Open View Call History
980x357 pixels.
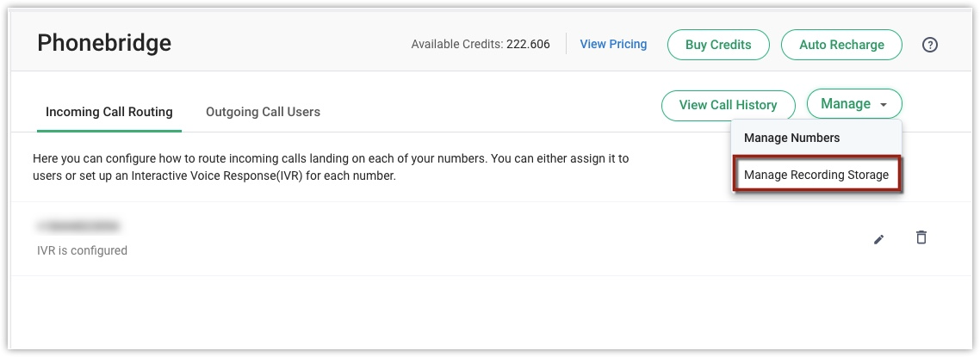pyautogui.click(x=728, y=105)
